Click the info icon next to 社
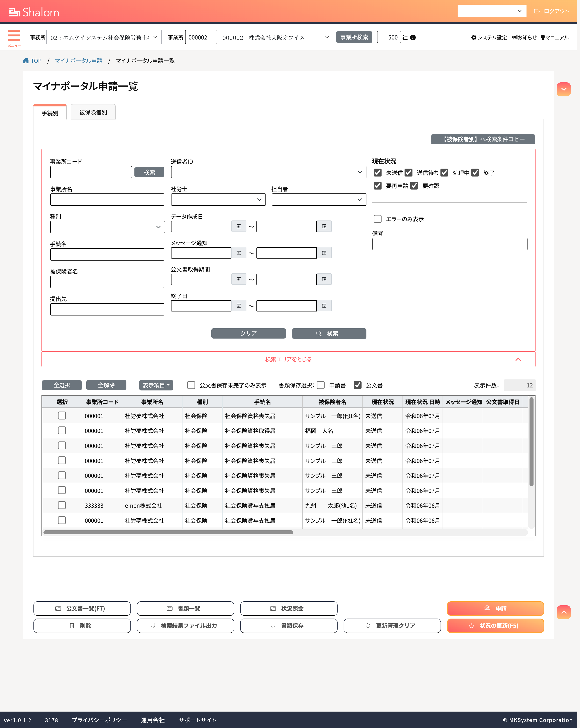The width and height of the screenshot is (580, 728). click(x=413, y=37)
